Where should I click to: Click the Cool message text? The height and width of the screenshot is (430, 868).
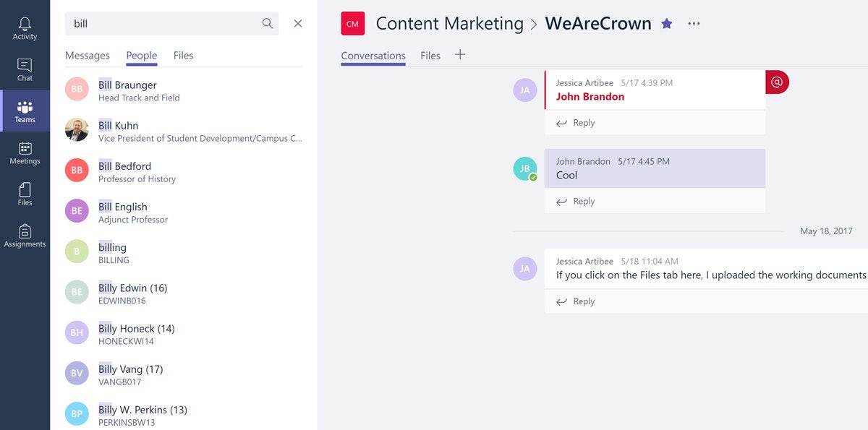coord(567,176)
